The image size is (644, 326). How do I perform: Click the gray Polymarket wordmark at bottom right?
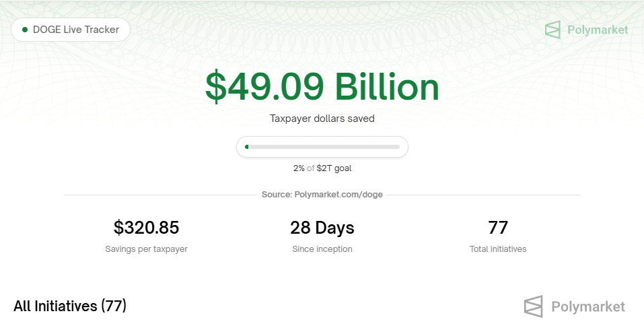[588, 306]
